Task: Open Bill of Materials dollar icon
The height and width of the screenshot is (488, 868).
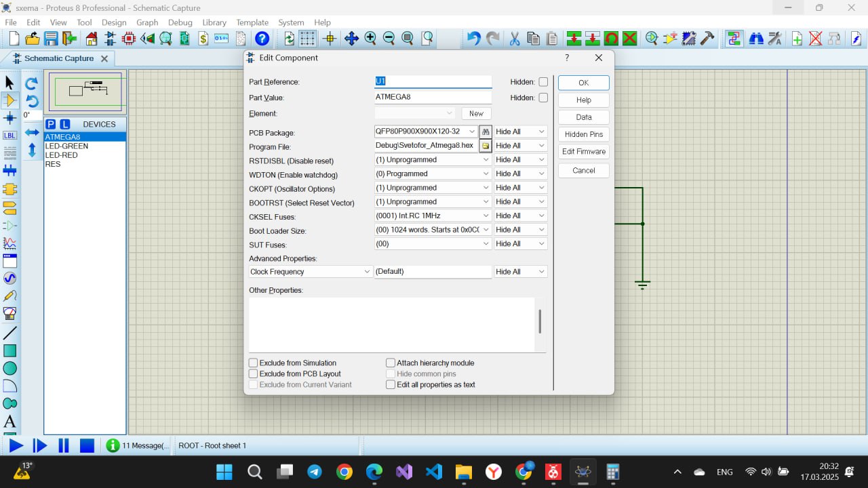Action: pyautogui.click(x=203, y=39)
